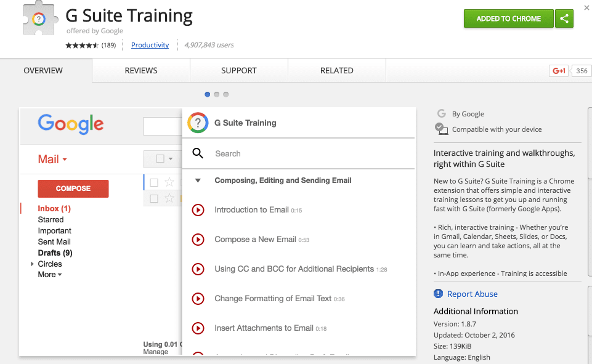The width and height of the screenshot is (592, 364).
Task: Click the 'Additional Information' heading
Action: click(x=476, y=311)
